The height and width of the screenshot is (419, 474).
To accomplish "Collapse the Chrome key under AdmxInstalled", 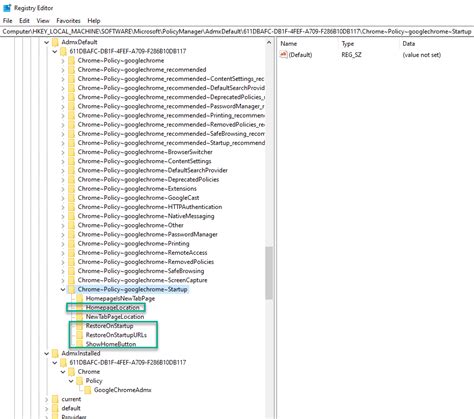I will coord(63,372).
